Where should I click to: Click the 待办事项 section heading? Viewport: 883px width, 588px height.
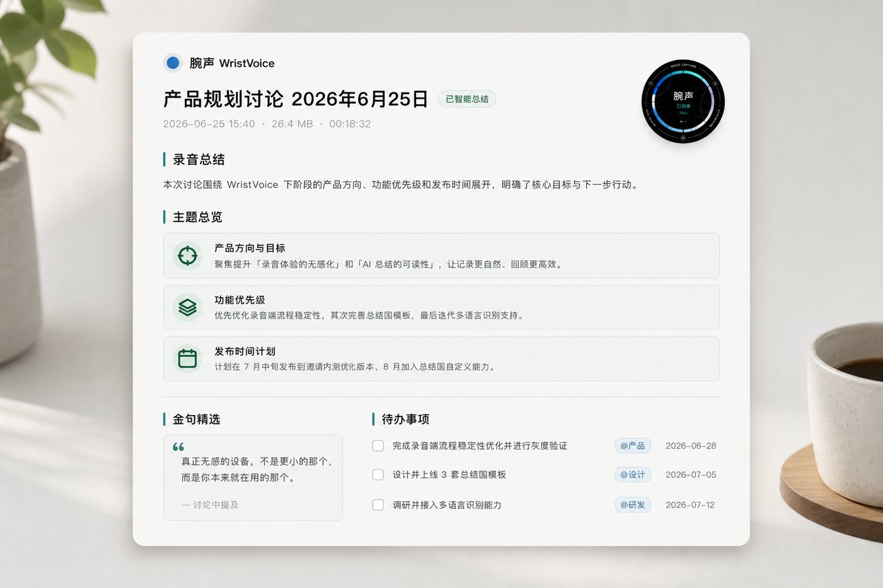406,419
